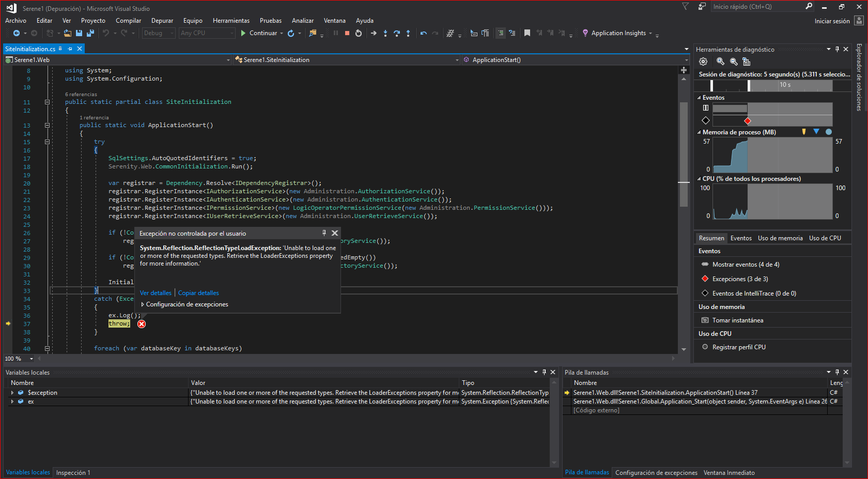Click Show Next Statement arrow icon
The image size is (868, 479).
pos(374,33)
